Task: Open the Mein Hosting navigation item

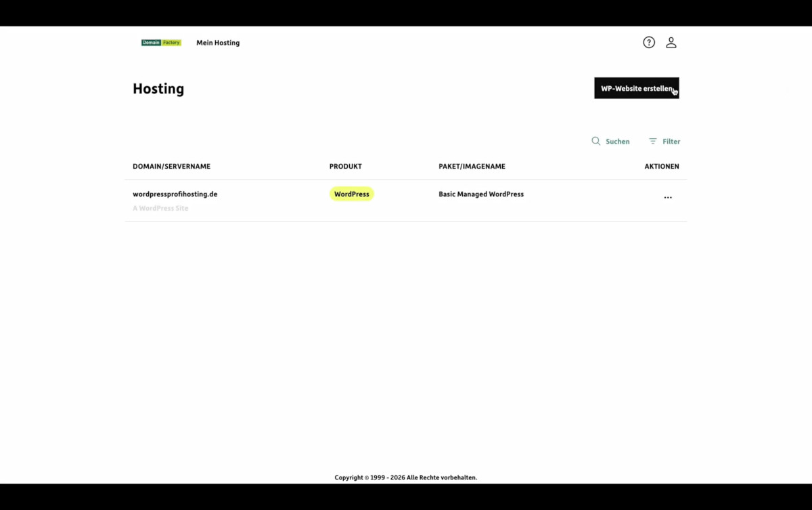Action: [x=218, y=43]
